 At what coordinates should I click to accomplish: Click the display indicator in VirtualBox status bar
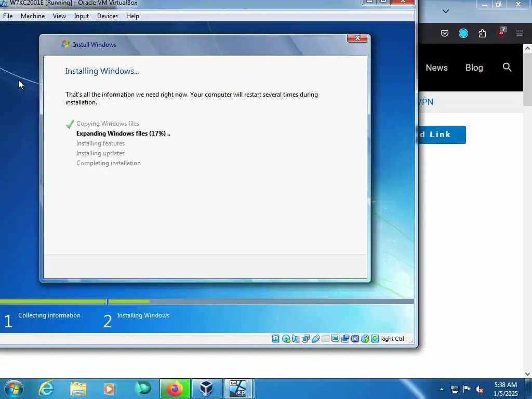[335, 339]
